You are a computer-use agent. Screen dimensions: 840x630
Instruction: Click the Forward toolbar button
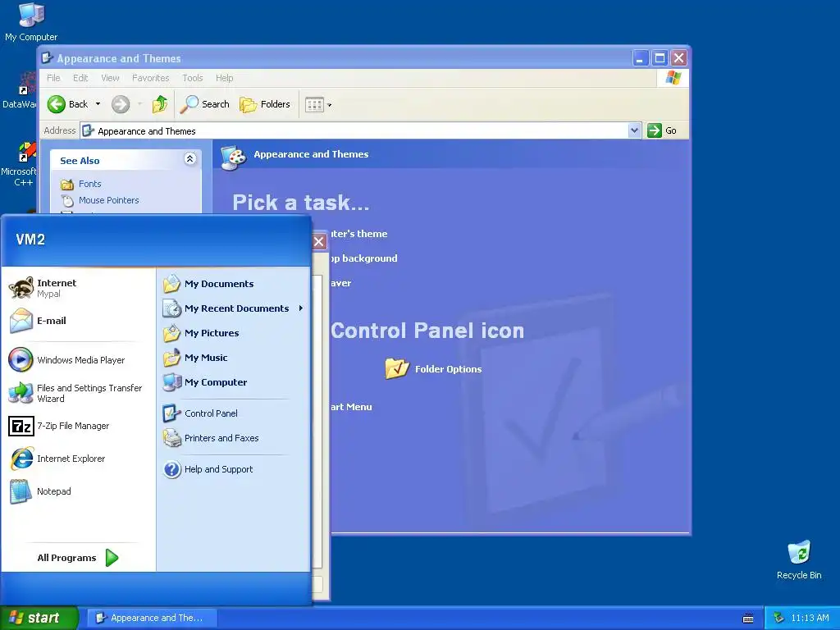[121, 104]
